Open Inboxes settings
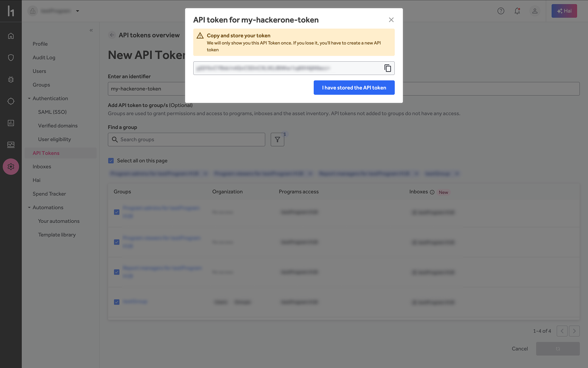Viewport: 588px width, 368px height. [x=42, y=167]
